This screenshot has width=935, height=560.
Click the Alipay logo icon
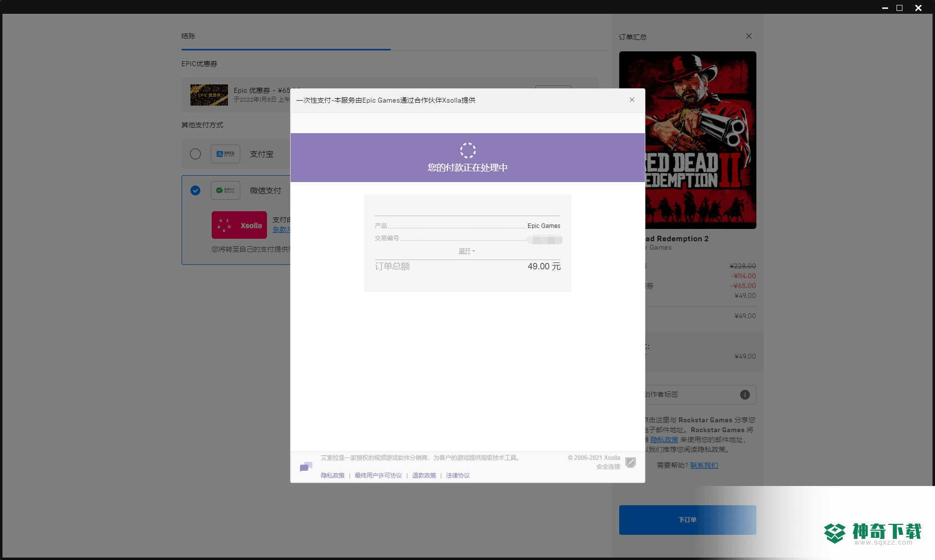225,154
